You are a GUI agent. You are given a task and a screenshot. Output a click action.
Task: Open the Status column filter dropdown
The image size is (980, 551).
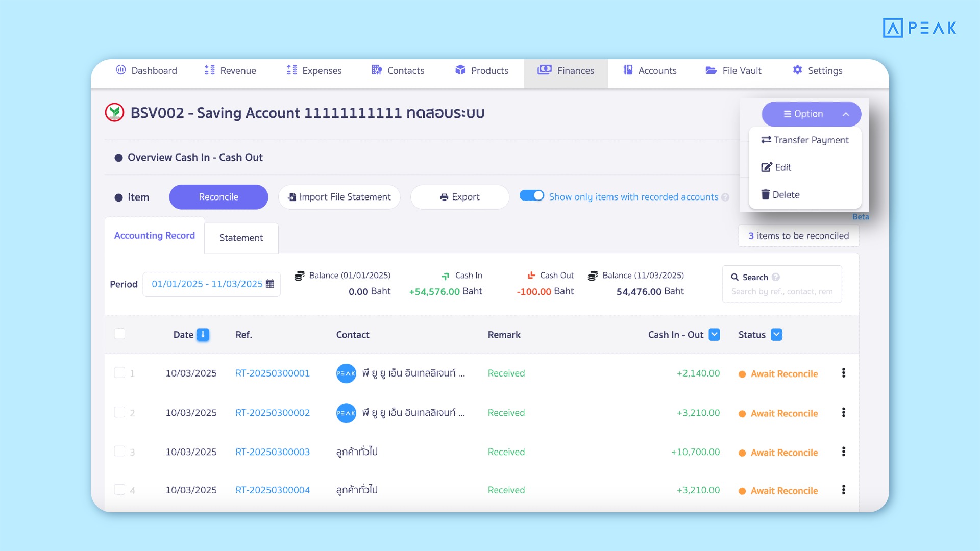pyautogui.click(x=776, y=335)
